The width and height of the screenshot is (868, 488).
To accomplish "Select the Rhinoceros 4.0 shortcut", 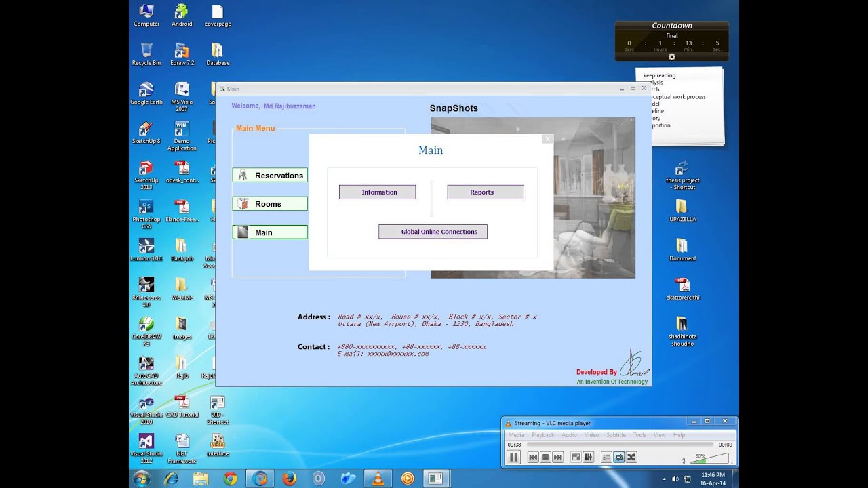I will coord(146,293).
